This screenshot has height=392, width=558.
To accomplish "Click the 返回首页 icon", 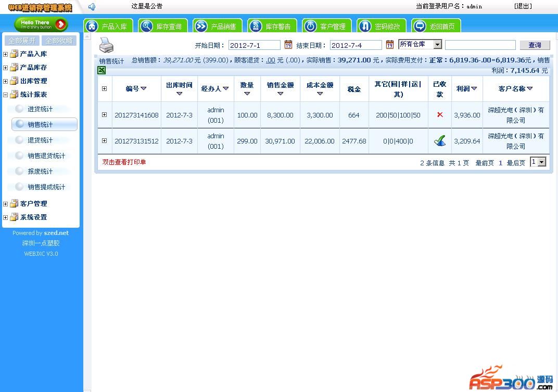I will [420, 26].
